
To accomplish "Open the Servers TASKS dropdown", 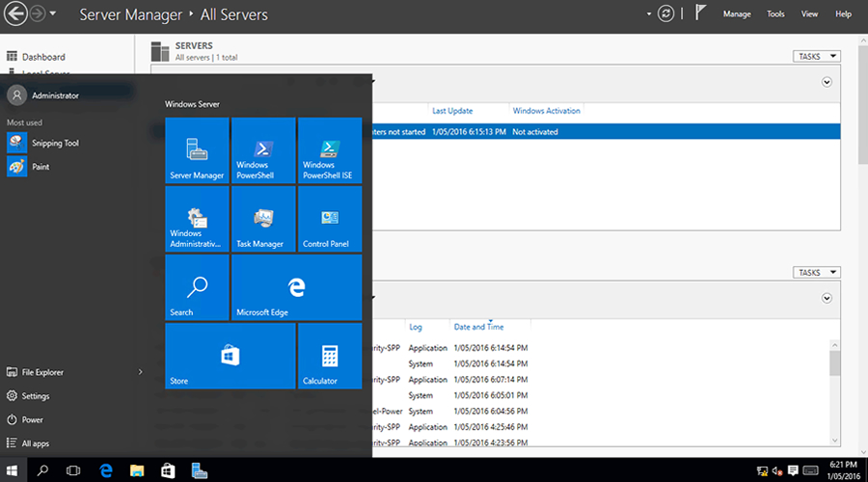I will [x=817, y=57].
